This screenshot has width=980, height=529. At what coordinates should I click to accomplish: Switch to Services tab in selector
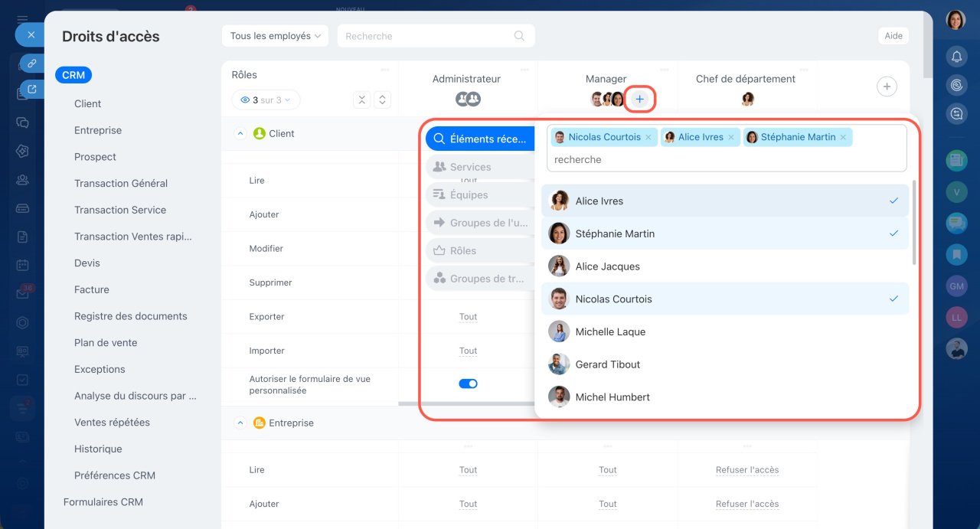coord(480,167)
